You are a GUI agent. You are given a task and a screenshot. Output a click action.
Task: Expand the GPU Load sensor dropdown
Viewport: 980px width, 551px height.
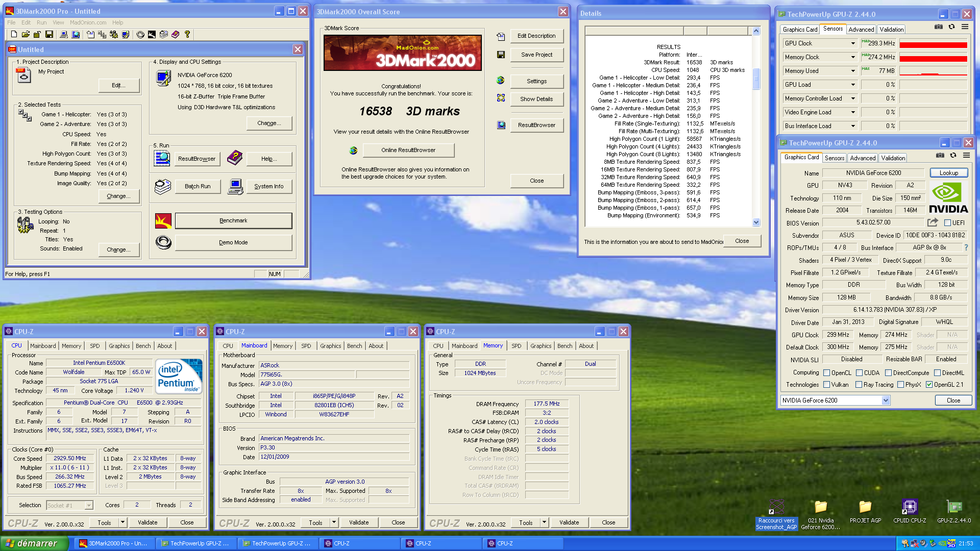(x=853, y=85)
